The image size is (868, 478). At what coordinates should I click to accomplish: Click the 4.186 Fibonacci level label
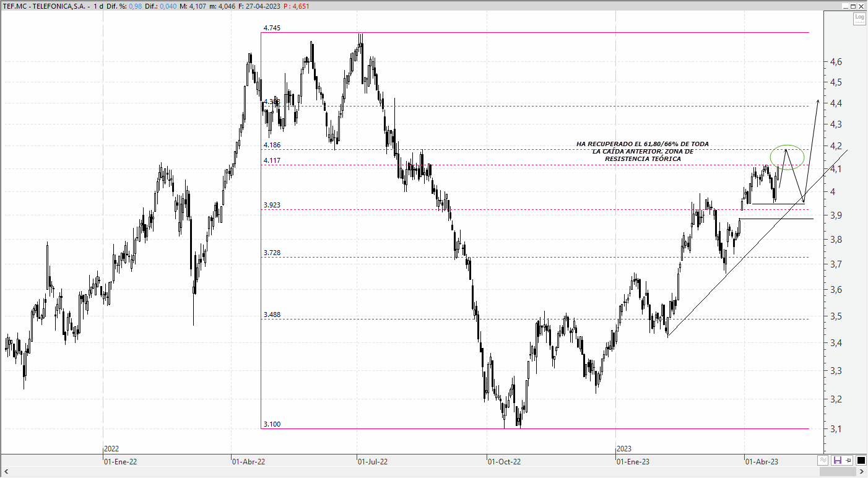(x=272, y=145)
